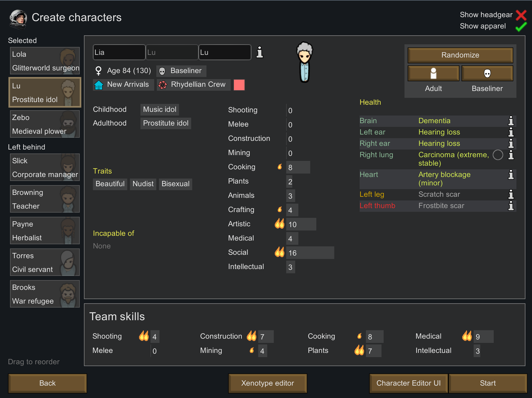Click the Back button
Image resolution: width=532 pixels, height=398 pixels.
48,383
